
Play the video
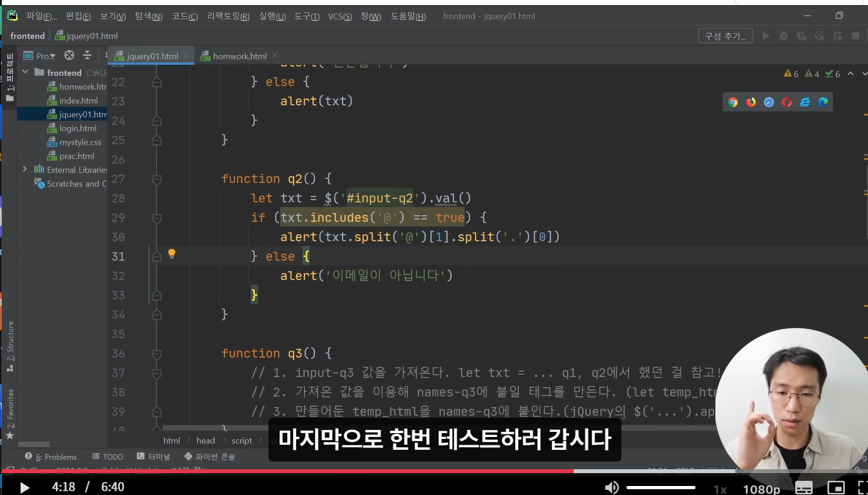(x=24, y=487)
